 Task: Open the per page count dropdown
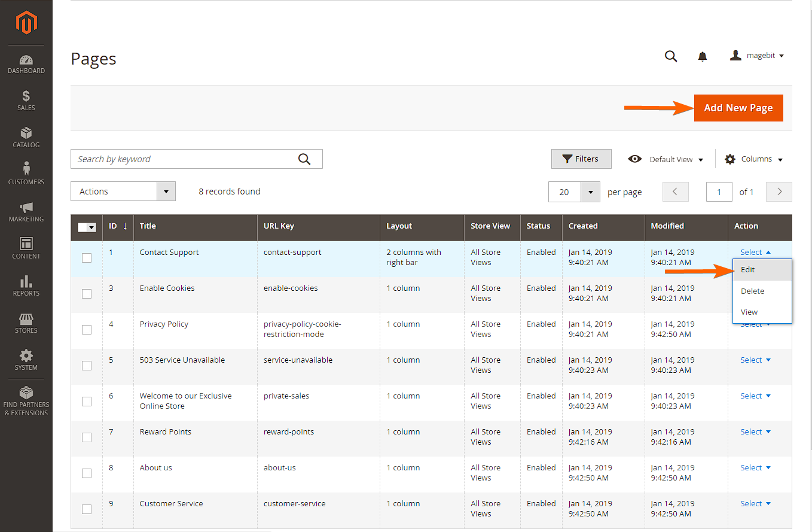pos(590,192)
